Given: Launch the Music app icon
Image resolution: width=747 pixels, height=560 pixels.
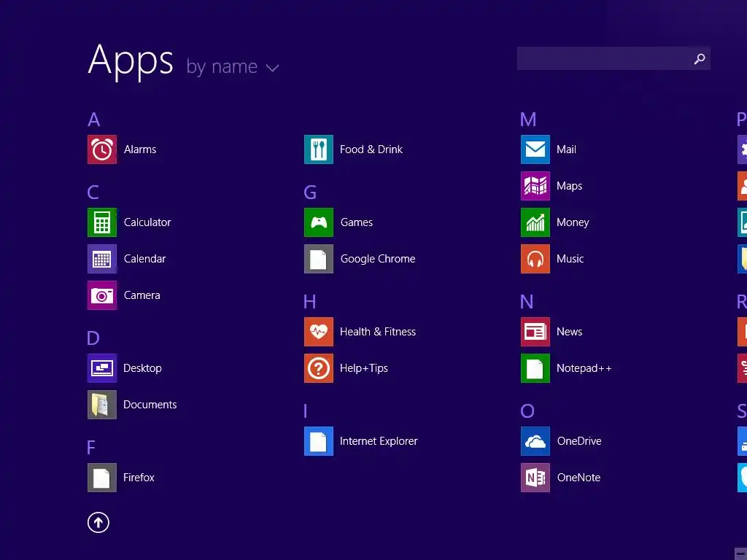Looking at the screenshot, I should pyautogui.click(x=535, y=259).
